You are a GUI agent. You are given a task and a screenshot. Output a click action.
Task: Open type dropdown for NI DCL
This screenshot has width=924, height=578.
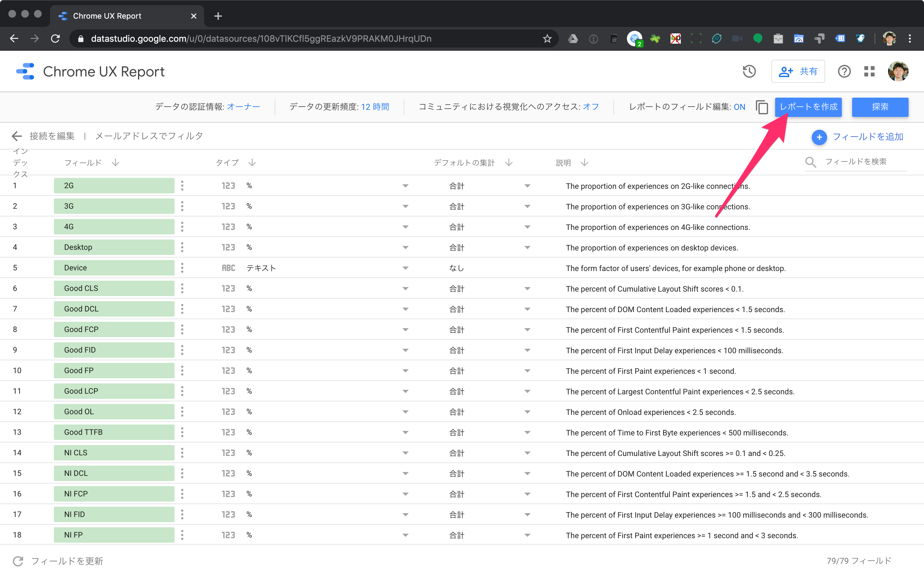tap(405, 474)
